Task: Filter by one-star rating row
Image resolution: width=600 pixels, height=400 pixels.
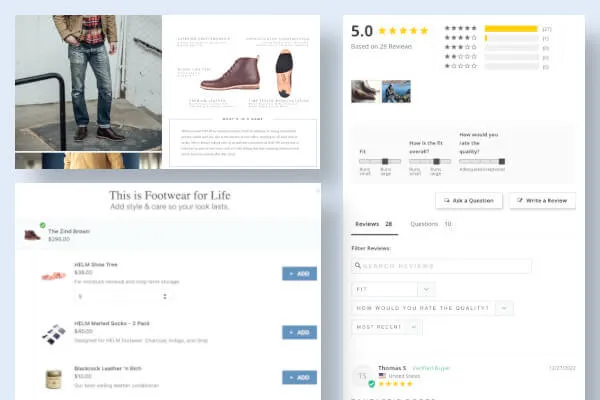Action: tap(497, 67)
